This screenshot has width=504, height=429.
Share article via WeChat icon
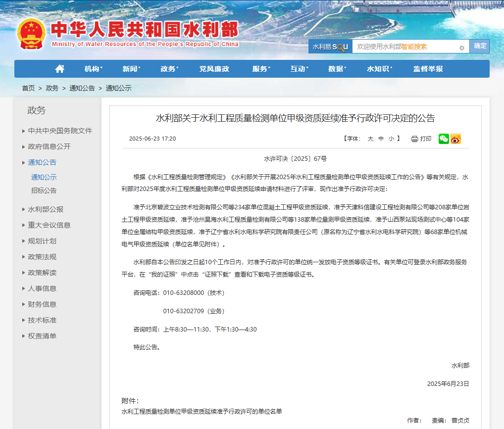pos(444,139)
